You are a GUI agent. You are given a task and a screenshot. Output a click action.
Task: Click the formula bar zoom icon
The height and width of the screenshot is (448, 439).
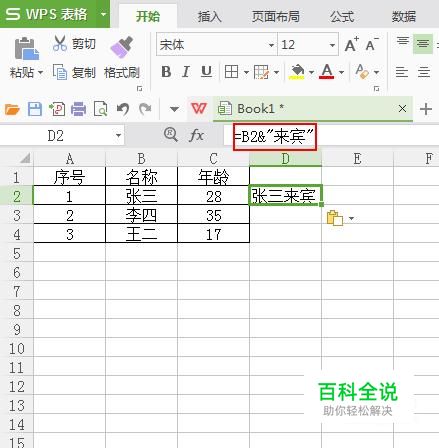[171, 135]
